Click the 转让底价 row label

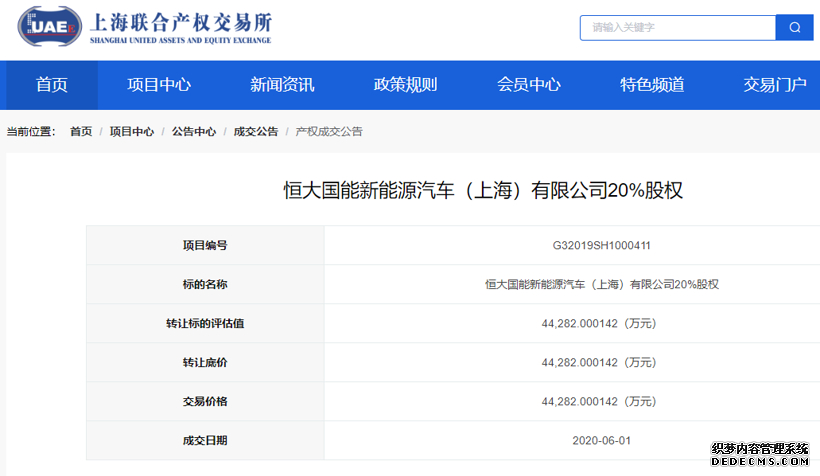click(x=205, y=362)
